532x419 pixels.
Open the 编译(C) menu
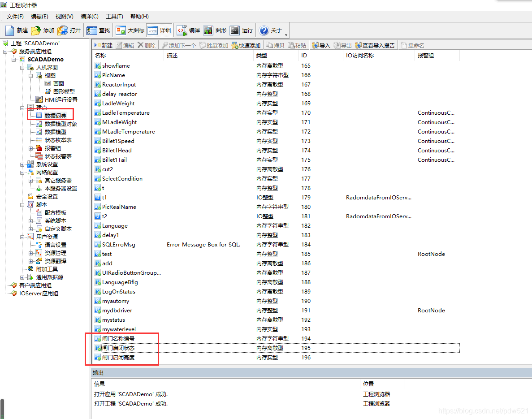coord(89,16)
